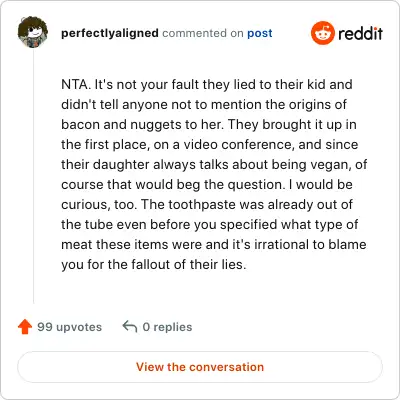Click the 'the first place, on a video conference' line
The height and width of the screenshot is (400, 400).
point(210,144)
